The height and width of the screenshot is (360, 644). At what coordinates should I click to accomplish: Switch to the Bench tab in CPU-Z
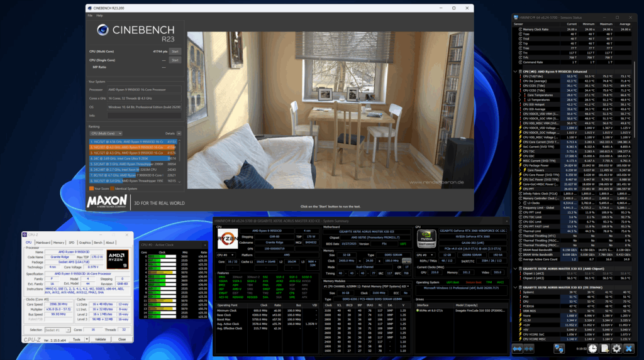[97, 243]
